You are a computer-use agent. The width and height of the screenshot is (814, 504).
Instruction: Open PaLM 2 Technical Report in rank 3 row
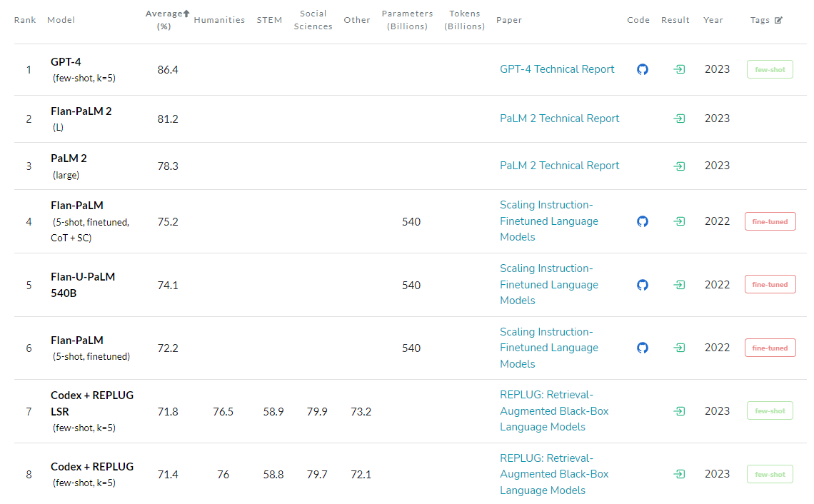click(x=559, y=166)
